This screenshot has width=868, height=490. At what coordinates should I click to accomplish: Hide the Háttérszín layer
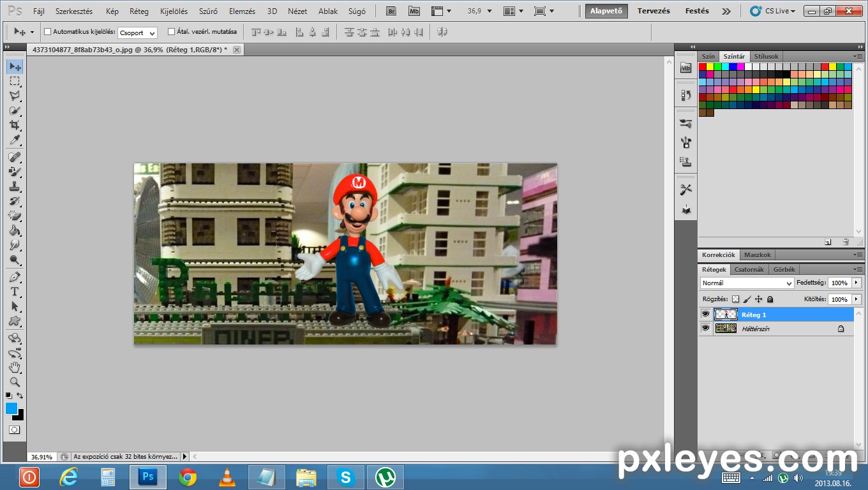[x=705, y=328]
